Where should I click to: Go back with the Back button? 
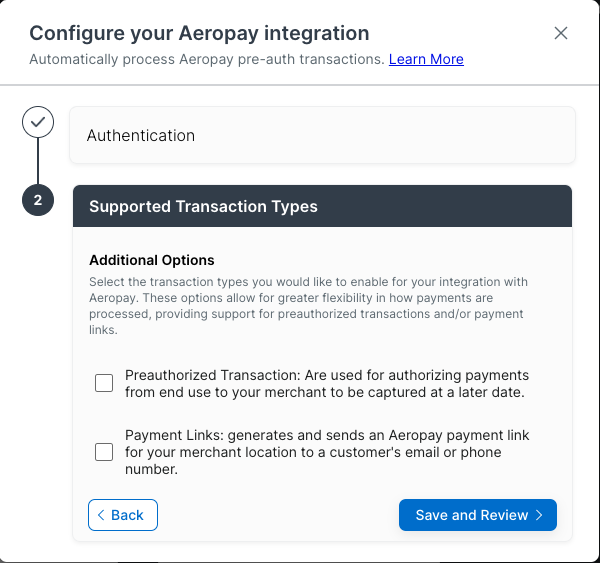[x=123, y=515]
